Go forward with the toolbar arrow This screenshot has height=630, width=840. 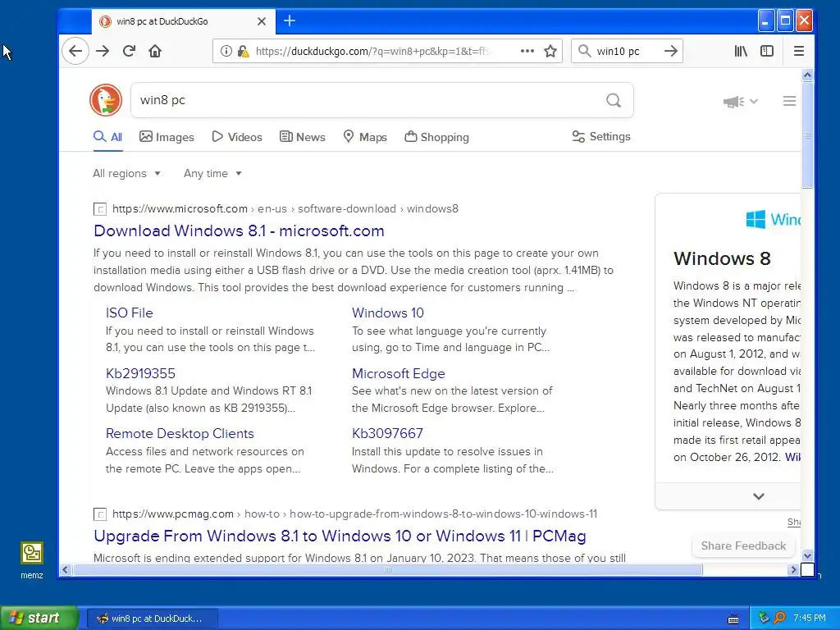tap(103, 52)
